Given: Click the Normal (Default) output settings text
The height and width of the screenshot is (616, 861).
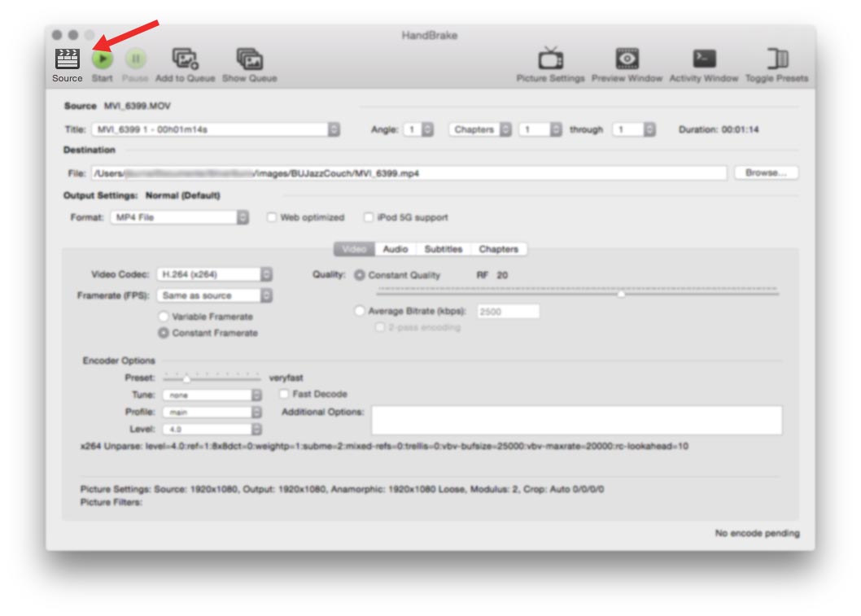Looking at the screenshot, I should coord(183,195).
